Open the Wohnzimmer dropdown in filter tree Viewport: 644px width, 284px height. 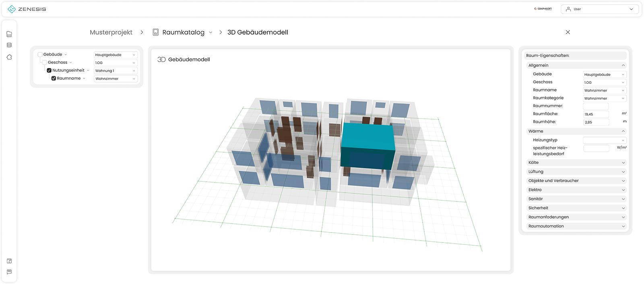(x=116, y=79)
